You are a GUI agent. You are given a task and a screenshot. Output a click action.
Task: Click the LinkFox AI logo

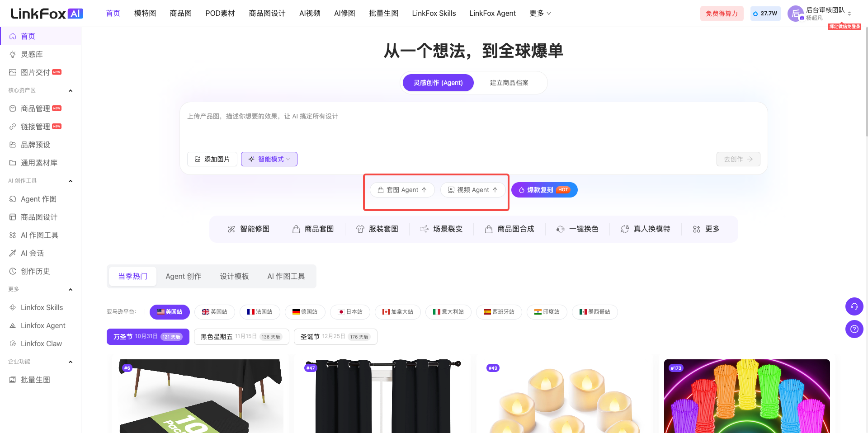47,14
